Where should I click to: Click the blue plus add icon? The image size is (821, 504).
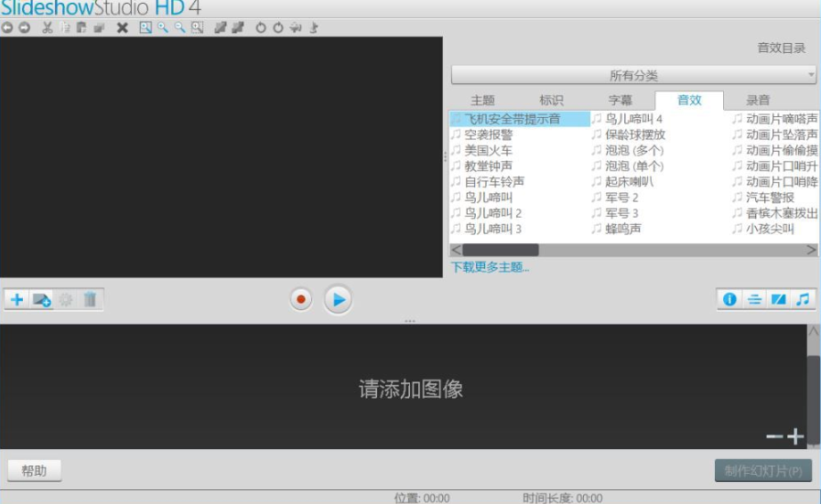pos(16,299)
